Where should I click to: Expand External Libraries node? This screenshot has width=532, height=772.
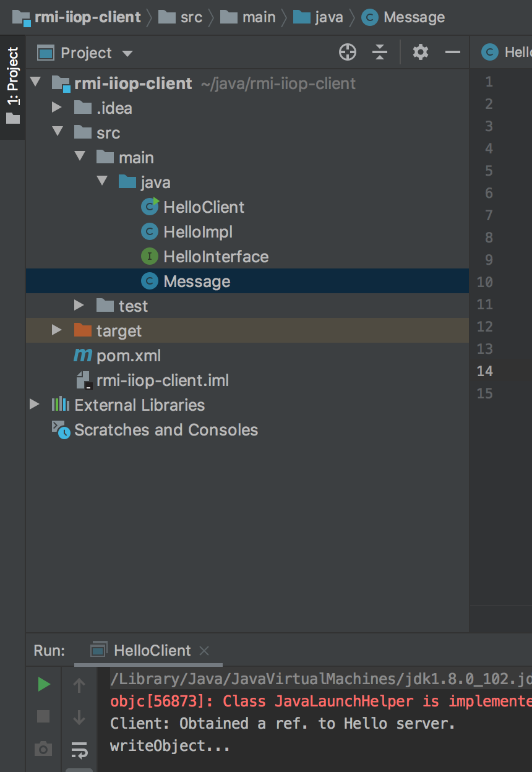click(x=35, y=405)
